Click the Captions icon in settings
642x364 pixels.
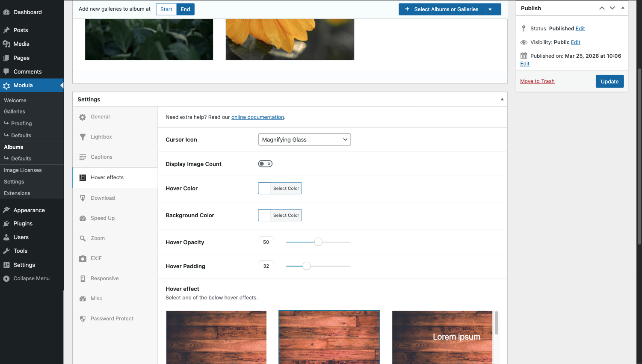tap(83, 157)
